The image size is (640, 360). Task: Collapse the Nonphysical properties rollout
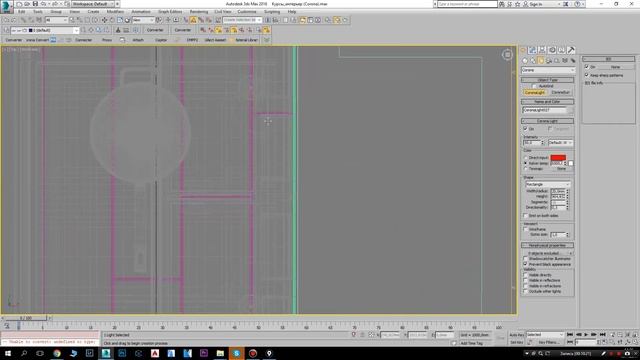pyautogui.click(x=547, y=245)
